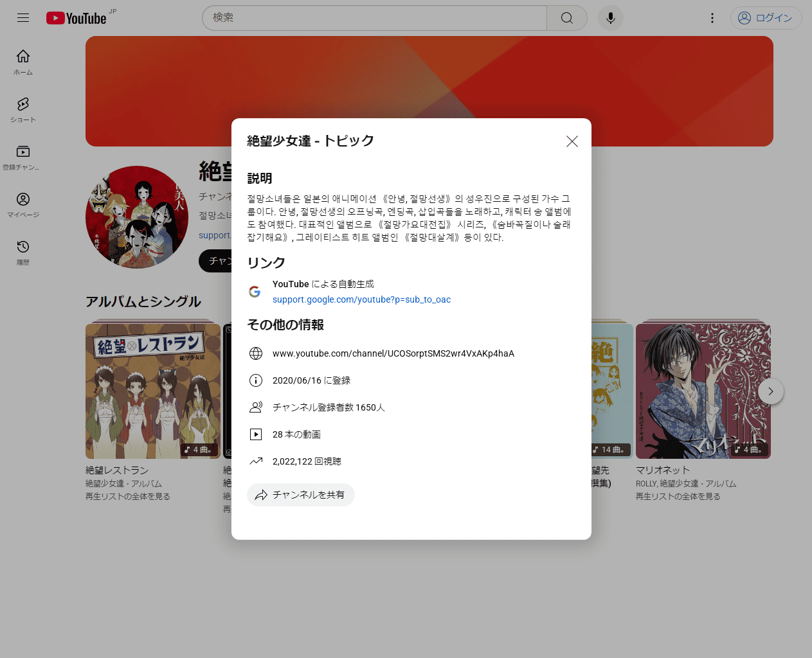Click the search magnifier button
812x658 pixels.
[x=566, y=18]
